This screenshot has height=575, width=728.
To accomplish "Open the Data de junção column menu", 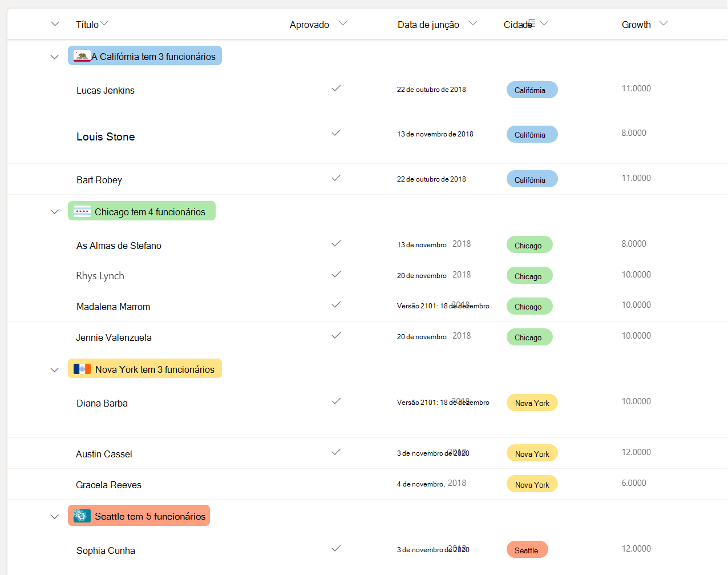I will pos(472,23).
